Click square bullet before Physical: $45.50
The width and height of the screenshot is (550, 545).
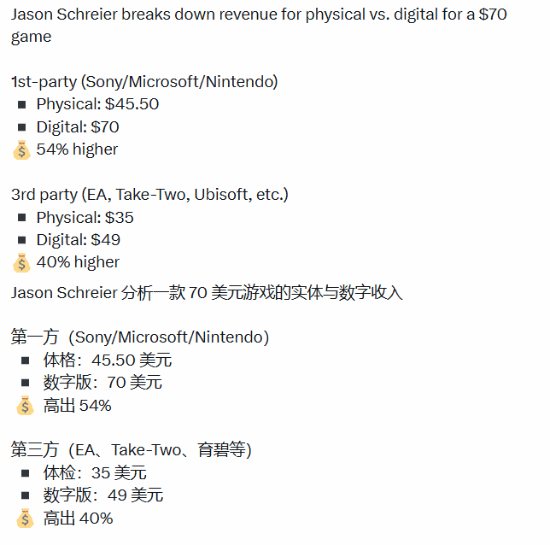22,105
